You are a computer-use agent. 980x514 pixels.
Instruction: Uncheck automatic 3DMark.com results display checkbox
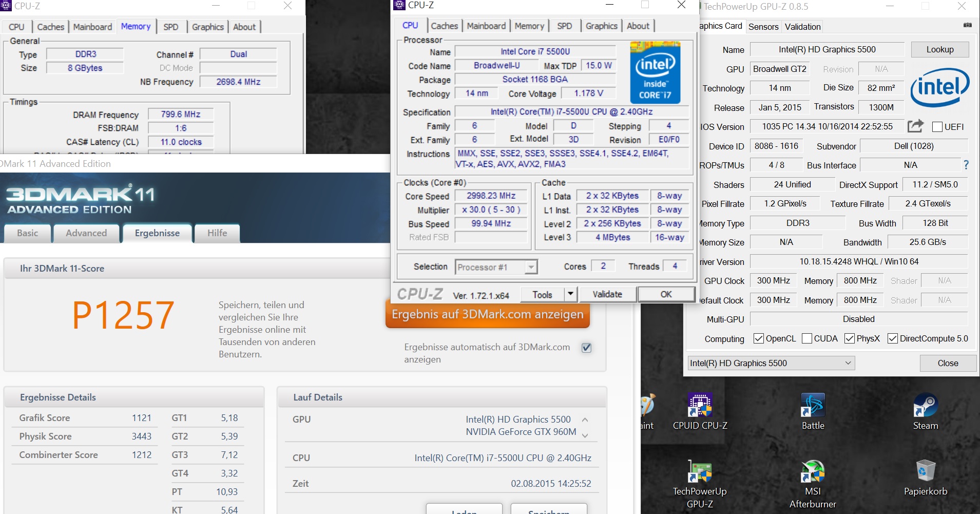click(586, 348)
